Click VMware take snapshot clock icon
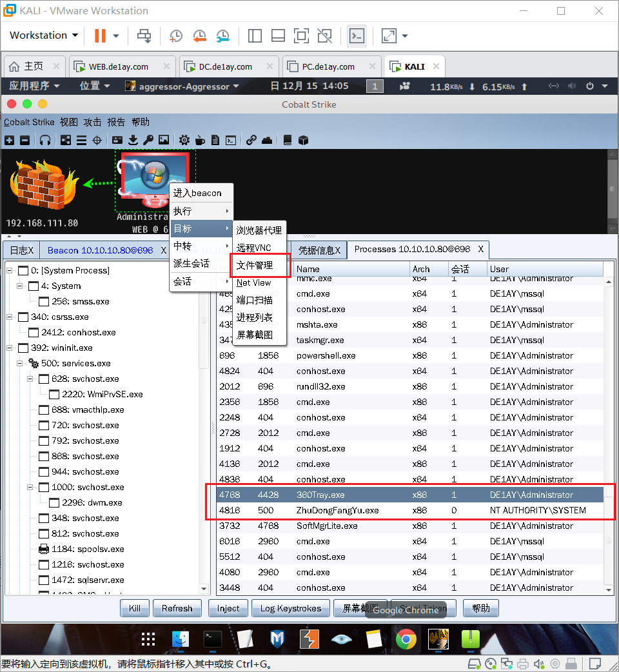The height and width of the screenshot is (672, 619). coord(175,36)
